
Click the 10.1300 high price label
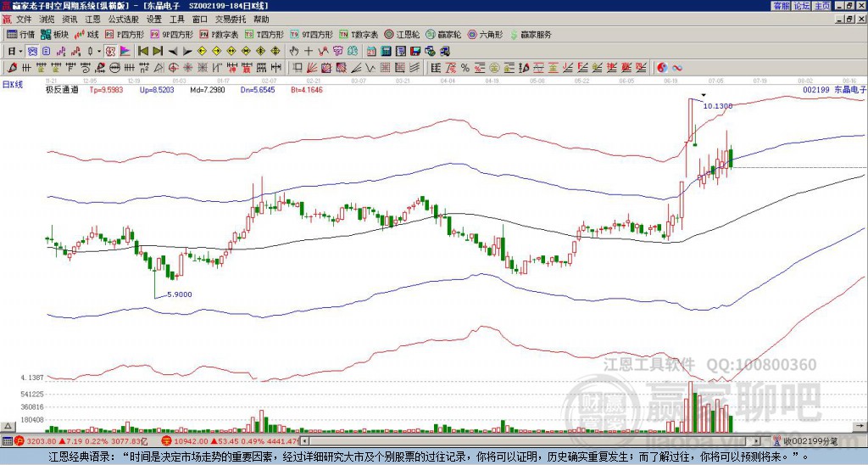tap(717, 106)
